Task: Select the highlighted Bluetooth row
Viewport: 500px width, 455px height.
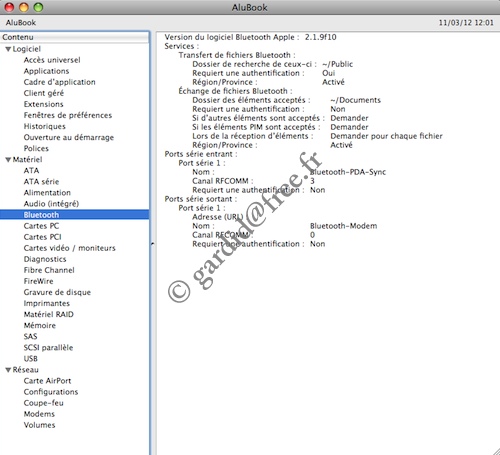Action: point(75,215)
